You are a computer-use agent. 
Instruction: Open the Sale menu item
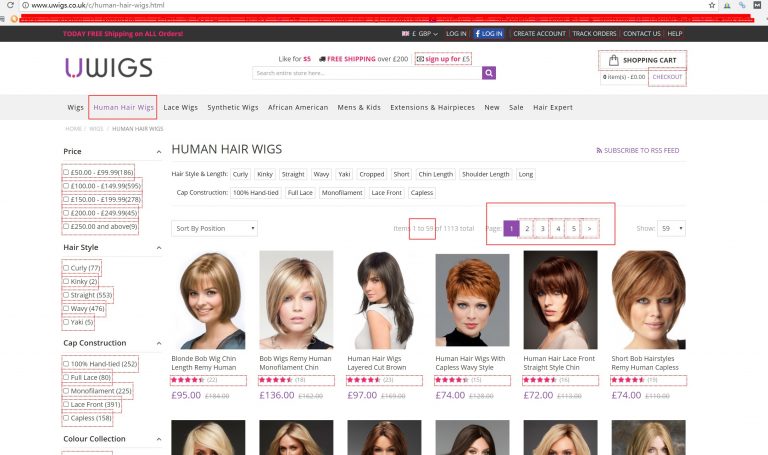pyautogui.click(x=516, y=107)
